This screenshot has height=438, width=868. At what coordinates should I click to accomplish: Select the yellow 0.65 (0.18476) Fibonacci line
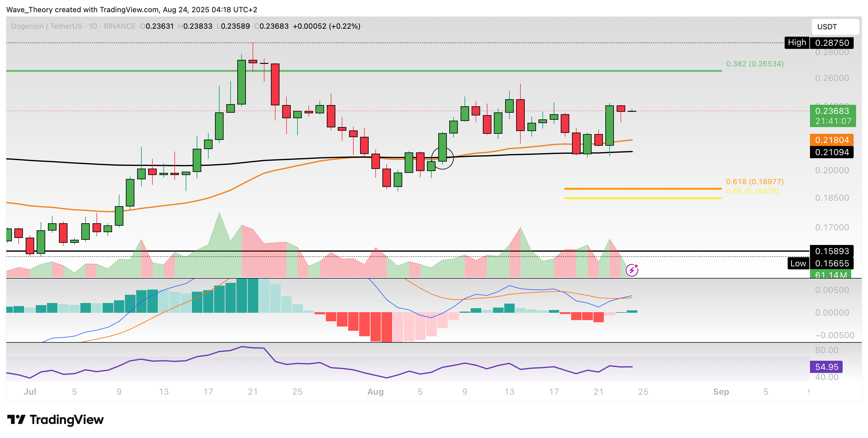coord(643,198)
